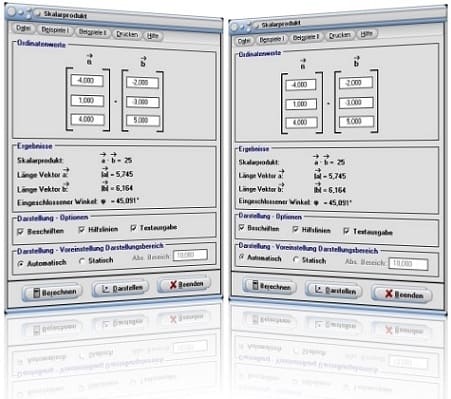The height and width of the screenshot is (399, 451).
Task: Click the left Skalarprodukt window title icon
Action: point(37,14)
